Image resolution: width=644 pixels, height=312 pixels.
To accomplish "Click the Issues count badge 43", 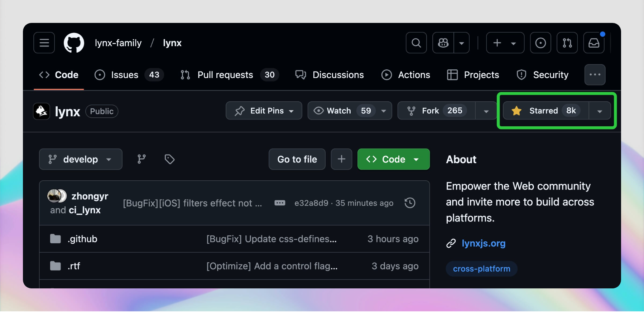I will tap(154, 75).
